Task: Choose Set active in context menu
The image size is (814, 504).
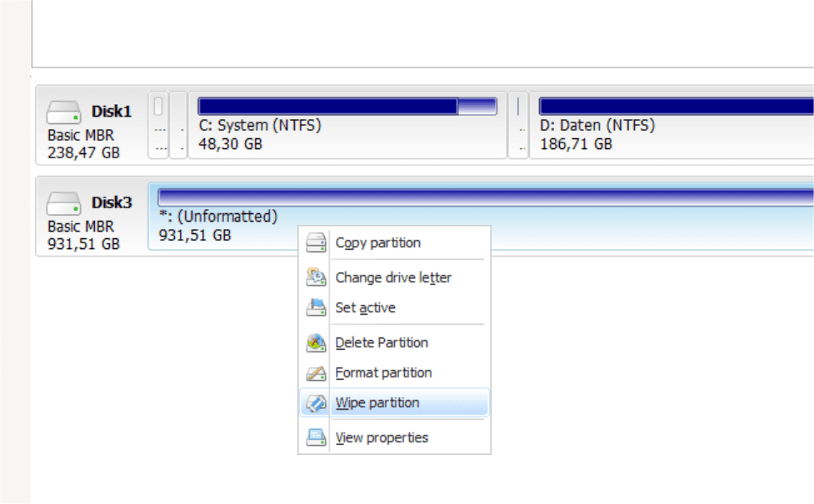Action: tap(394, 307)
